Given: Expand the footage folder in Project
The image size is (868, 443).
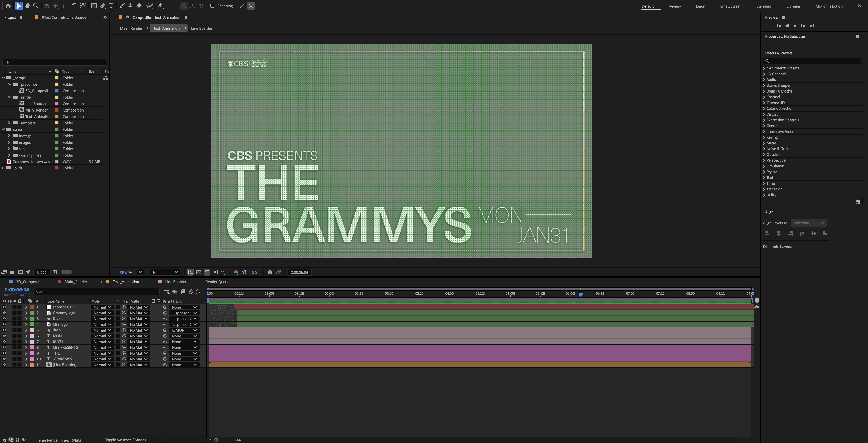Looking at the screenshot, I should (9, 136).
